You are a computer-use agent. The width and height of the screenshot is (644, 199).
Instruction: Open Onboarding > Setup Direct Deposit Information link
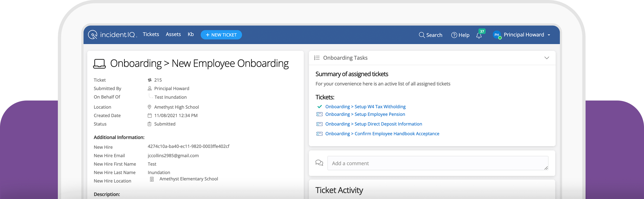[x=373, y=124]
